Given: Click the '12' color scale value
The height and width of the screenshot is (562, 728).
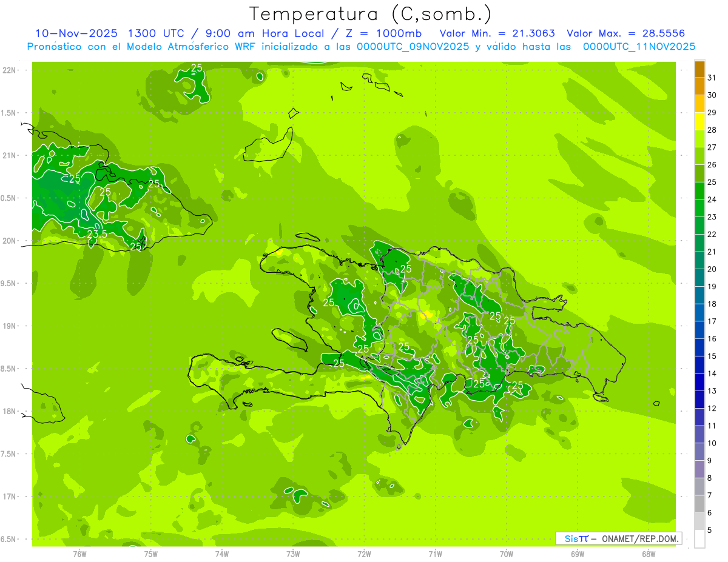Looking at the screenshot, I should pyautogui.click(x=712, y=409).
